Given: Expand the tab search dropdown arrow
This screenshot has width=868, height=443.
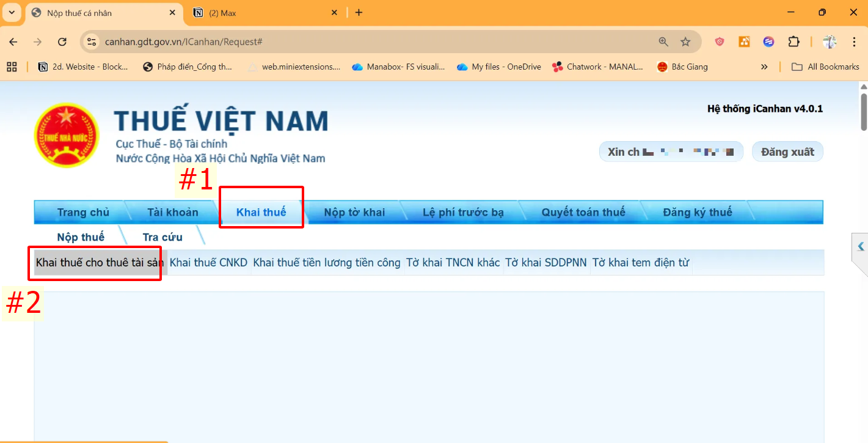Looking at the screenshot, I should 12,12.
